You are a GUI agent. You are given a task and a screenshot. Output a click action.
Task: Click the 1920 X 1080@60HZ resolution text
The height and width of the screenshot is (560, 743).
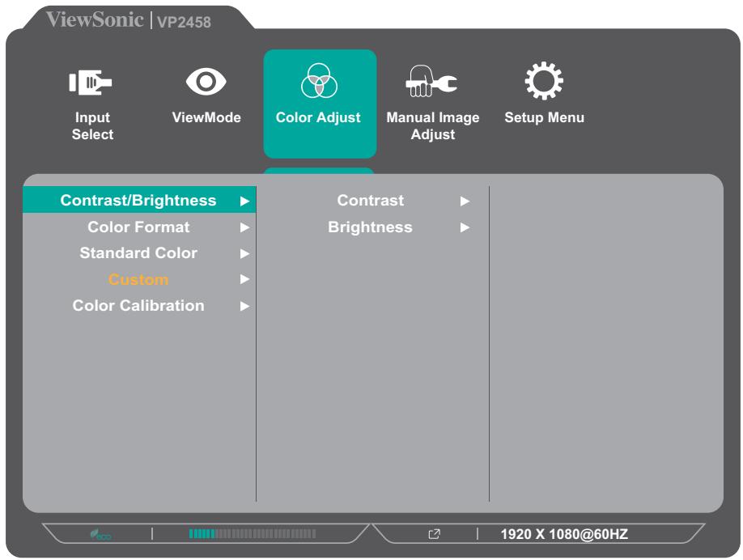click(x=564, y=534)
